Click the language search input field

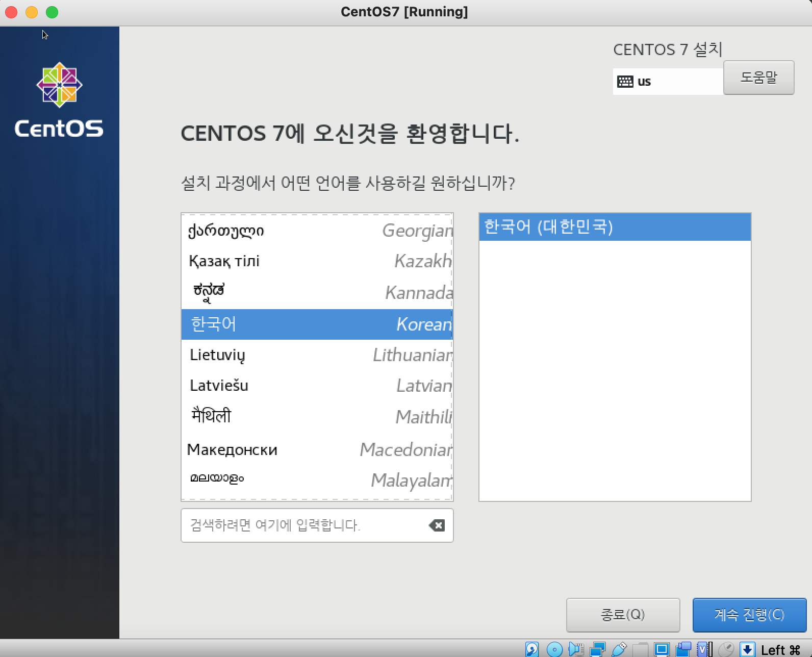pos(317,525)
